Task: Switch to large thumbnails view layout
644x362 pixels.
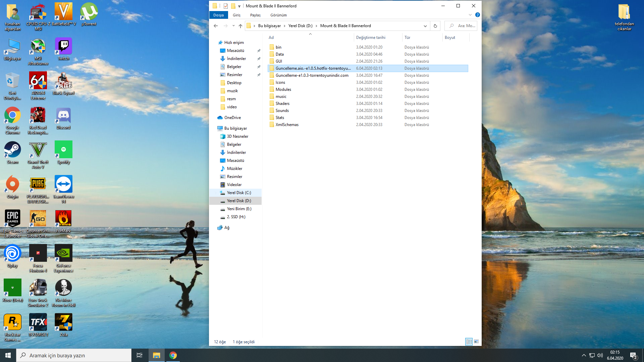Action: click(x=476, y=342)
